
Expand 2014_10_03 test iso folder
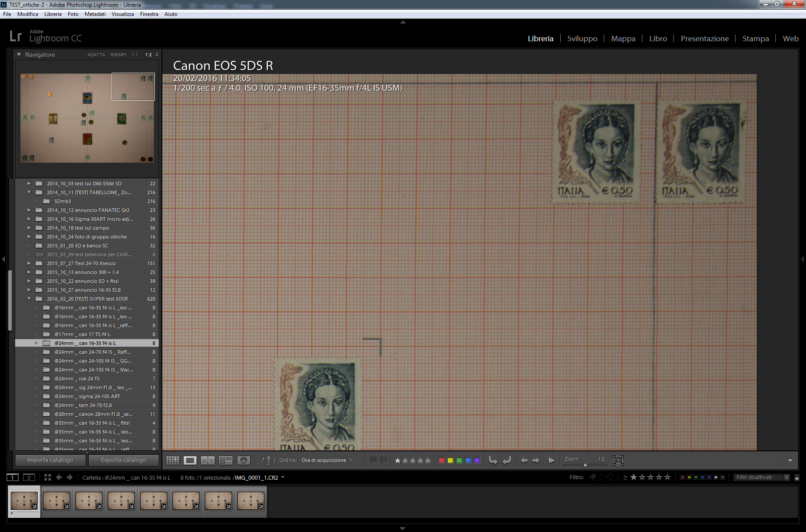pos(29,184)
